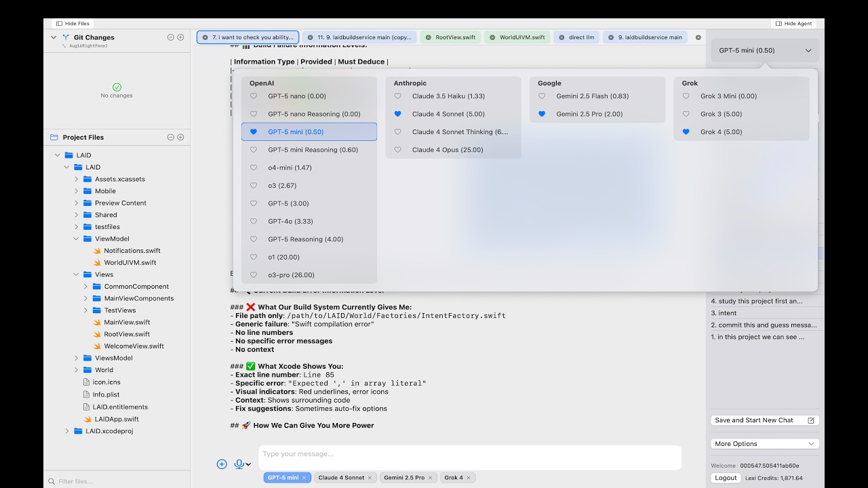
Task: Toggle favorite heart for Claude 3.5 Haiku
Action: (398, 96)
